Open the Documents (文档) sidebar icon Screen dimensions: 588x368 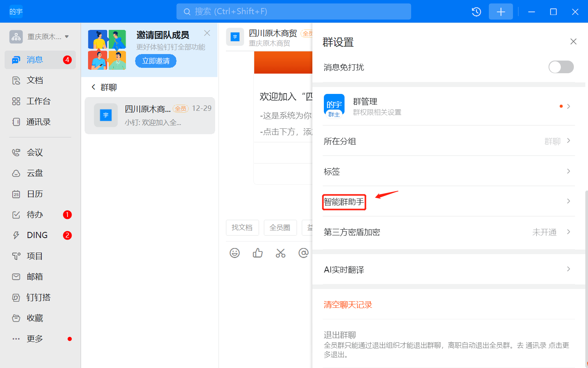16,80
